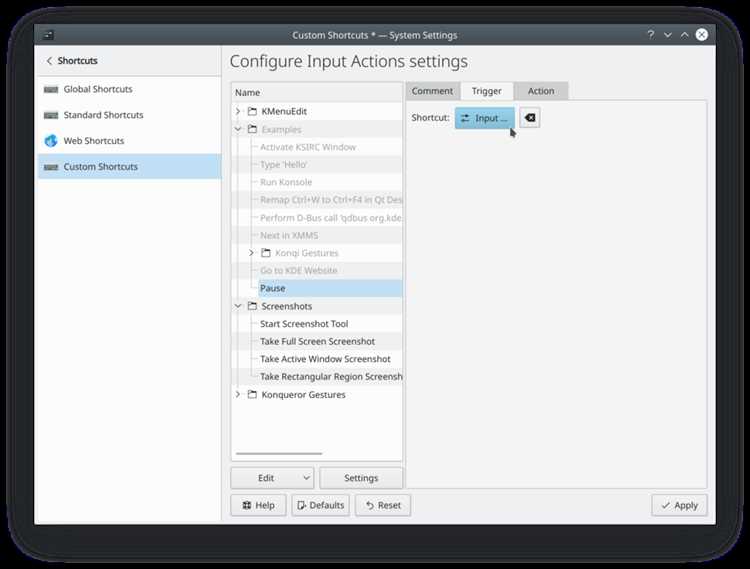
Task: Select Take Rectangular Region Screenshot entry
Action: [x=331, y=377]
